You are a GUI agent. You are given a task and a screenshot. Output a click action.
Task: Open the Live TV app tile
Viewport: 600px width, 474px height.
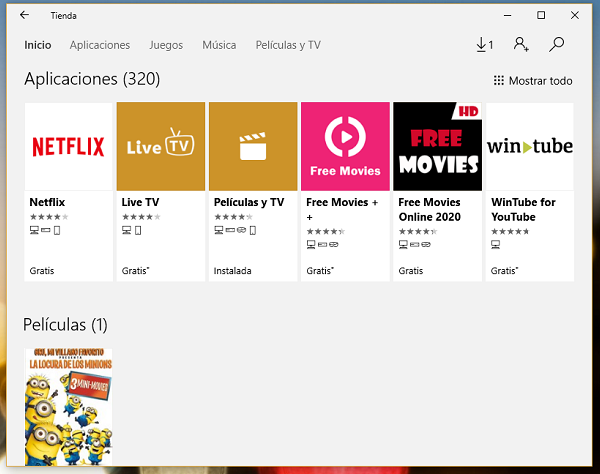point(161,146)
